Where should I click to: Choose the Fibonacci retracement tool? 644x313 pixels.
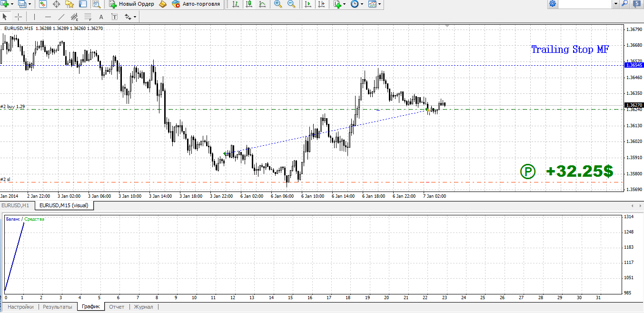(88, 17)
